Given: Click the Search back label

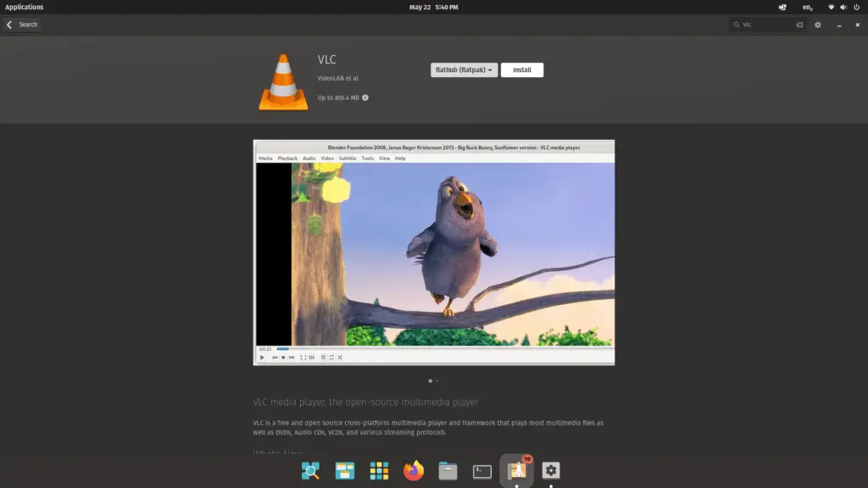Looking at the screenshot, I should (28, 25).
